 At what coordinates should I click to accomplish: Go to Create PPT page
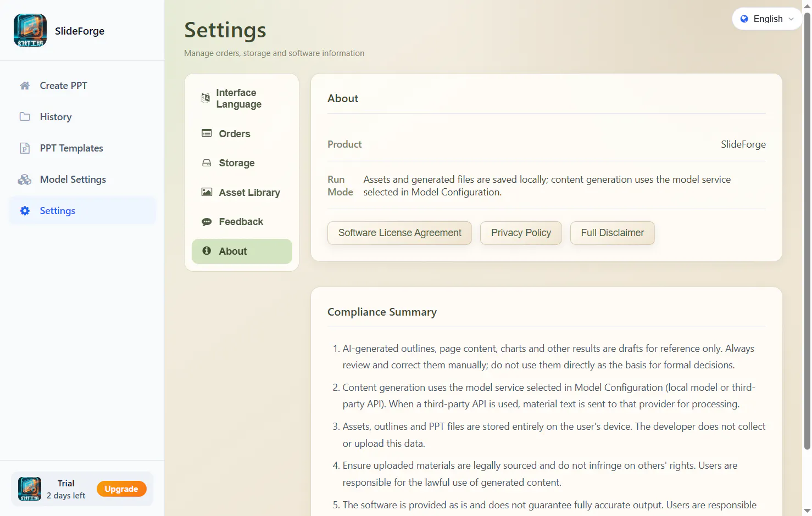82,86
